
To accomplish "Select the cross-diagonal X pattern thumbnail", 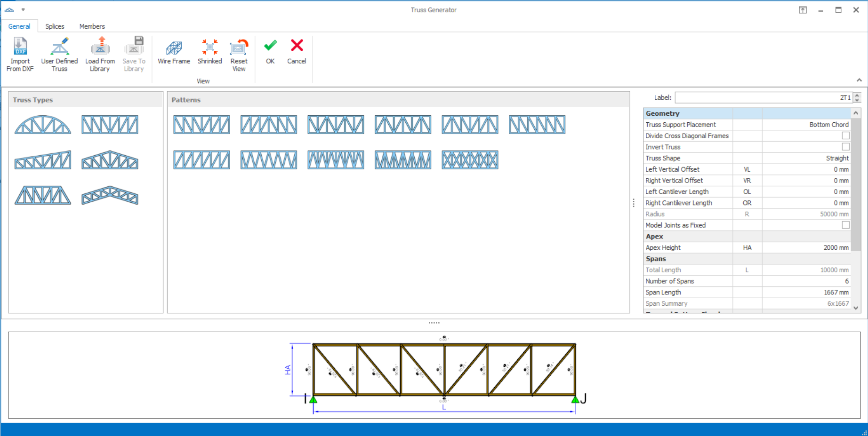I will pyautogui.click(x=470, y=160).
